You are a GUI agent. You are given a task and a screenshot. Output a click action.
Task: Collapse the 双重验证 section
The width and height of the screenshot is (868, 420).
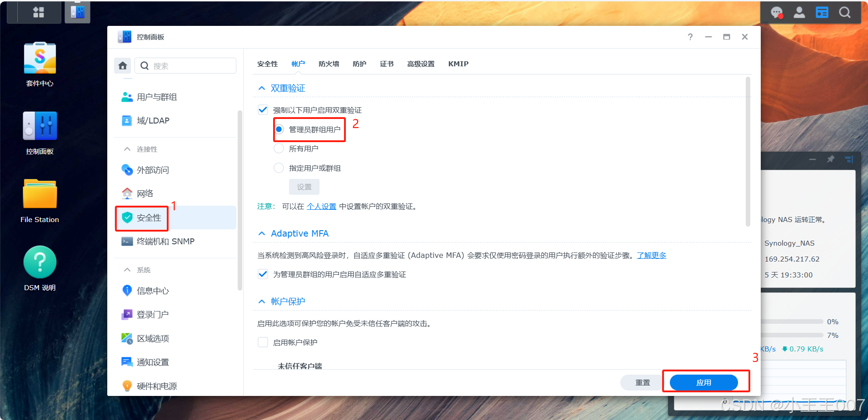point(262,88)
